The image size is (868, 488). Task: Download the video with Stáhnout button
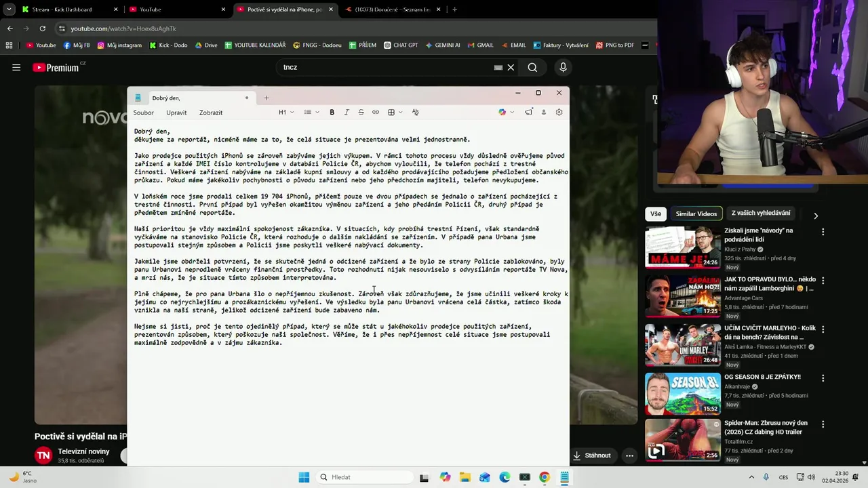tap(592, 455)
